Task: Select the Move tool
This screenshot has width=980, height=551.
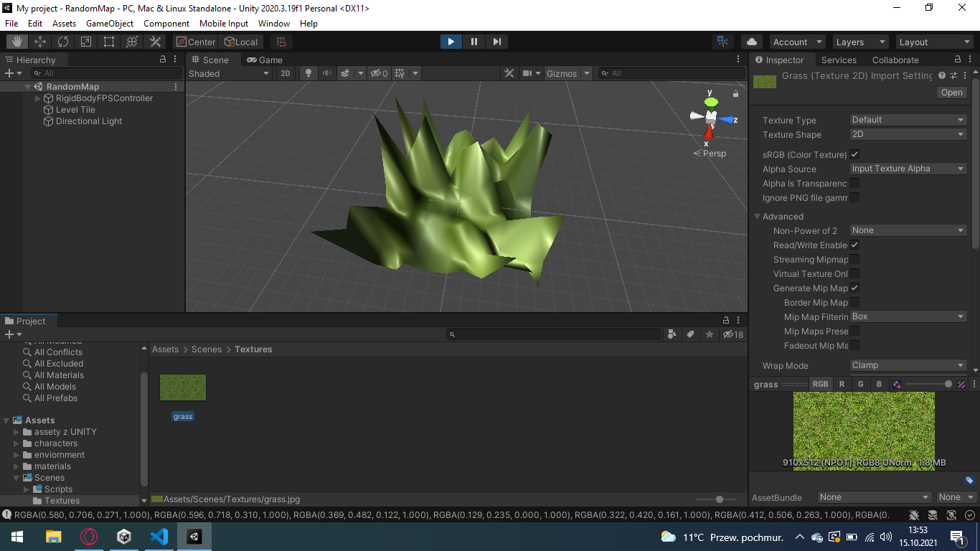Action: [40, 42]
